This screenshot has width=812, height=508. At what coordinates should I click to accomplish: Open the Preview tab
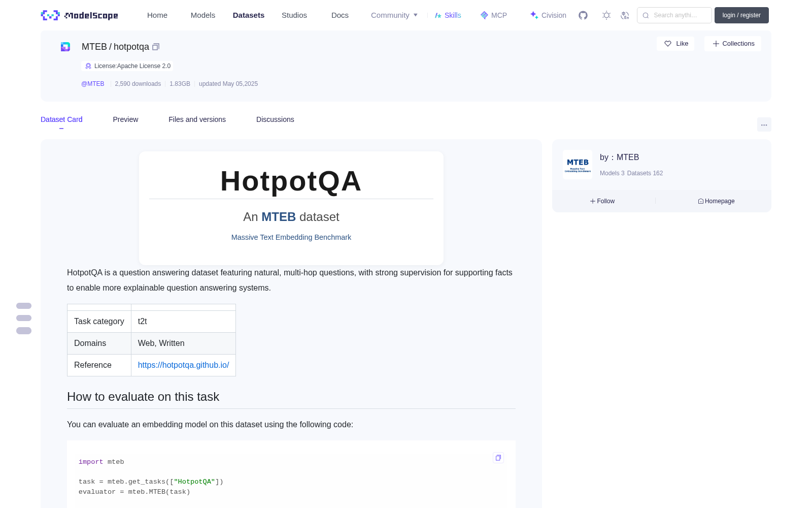125,119
